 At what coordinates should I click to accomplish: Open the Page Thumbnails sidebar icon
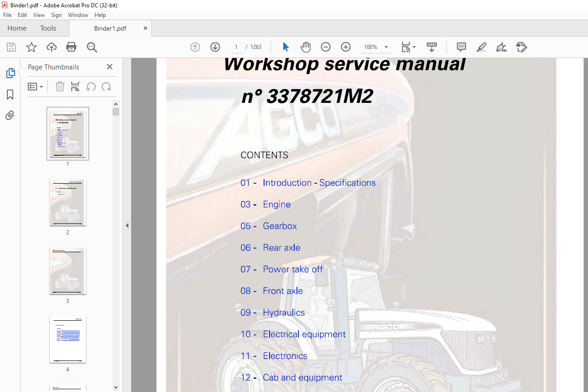[x=10, y=73]
